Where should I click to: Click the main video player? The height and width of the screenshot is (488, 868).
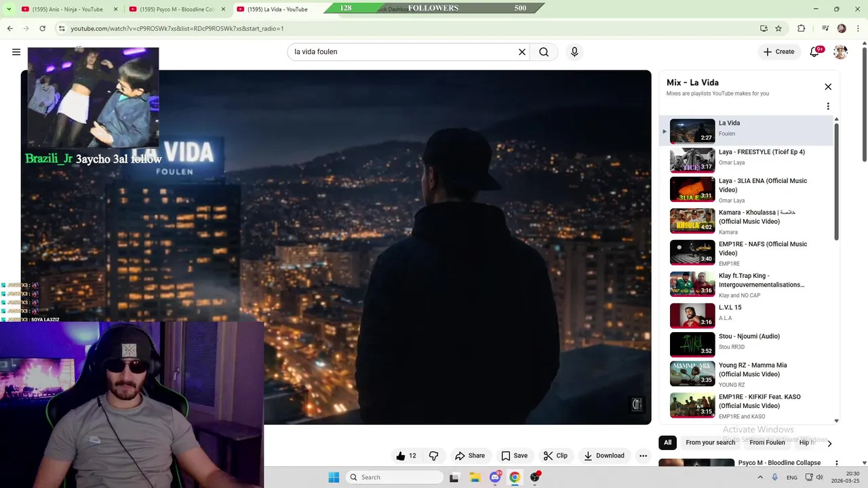(x=336, y=247)
